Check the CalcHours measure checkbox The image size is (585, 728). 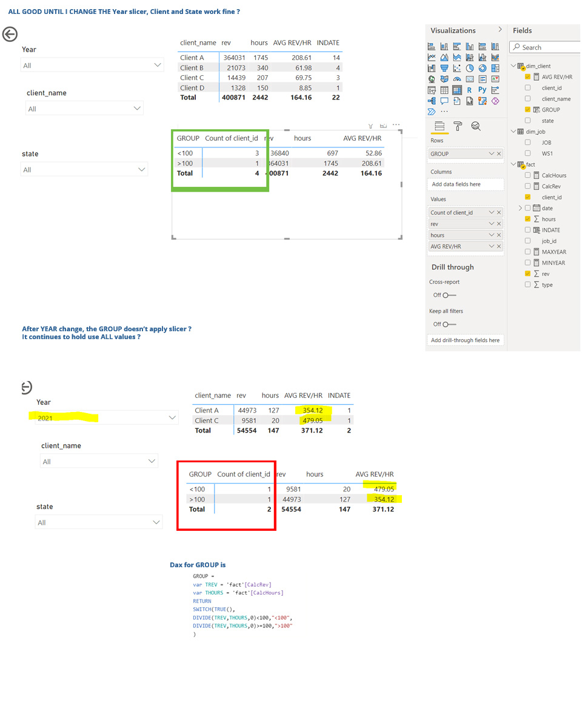pos(527,175)
